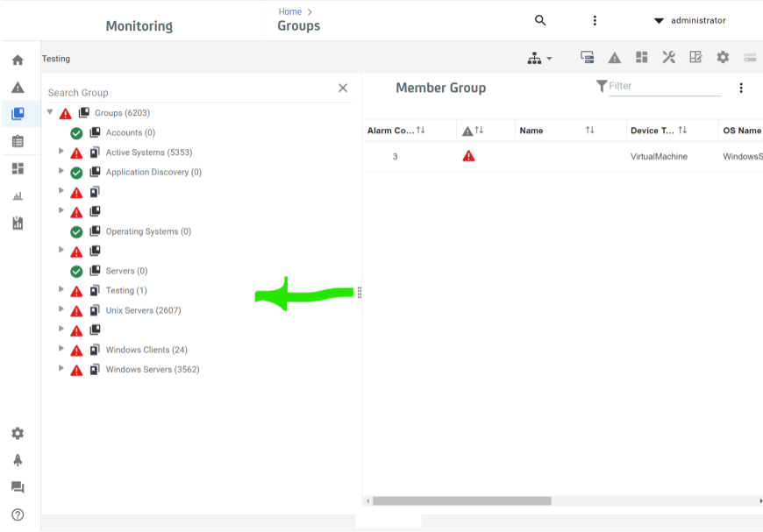Viewport: 763px width, 532px height.
Task: Open the administrator user dropdown
Action: pos(690,20)
